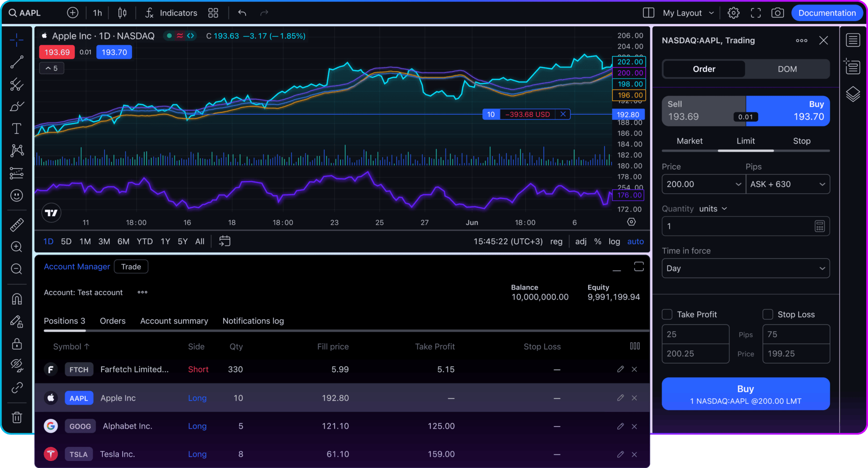Select the brush drawing tool
Viewport: 868px width, 468px height.
point(17,107)
